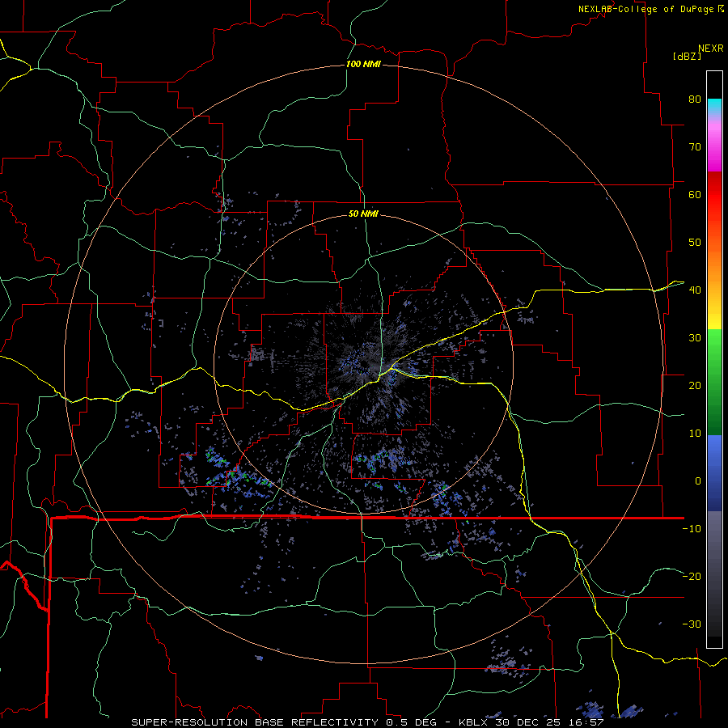728x728 pixels.
Task: Click the 40 dBZ scale value
Action: [x=695, y=290]
